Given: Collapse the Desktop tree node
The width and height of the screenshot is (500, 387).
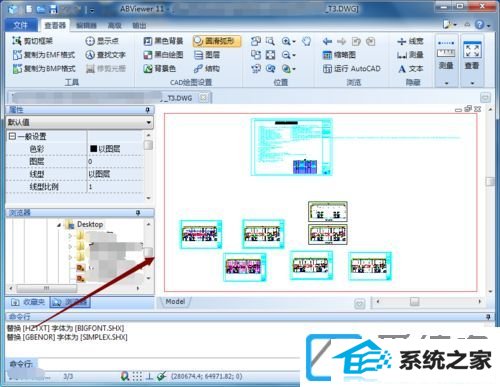Looking at the screenshot, I should tap(59, 225).
